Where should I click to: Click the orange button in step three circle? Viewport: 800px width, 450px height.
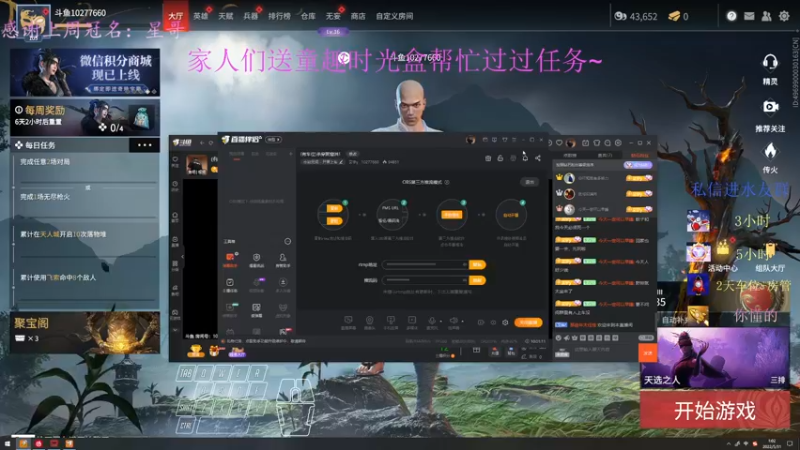[x=452, y=215]
